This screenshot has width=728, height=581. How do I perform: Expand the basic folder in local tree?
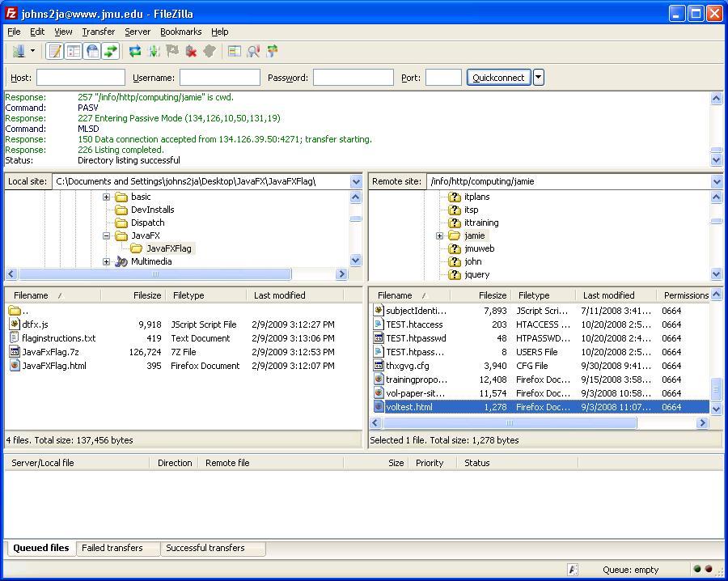[x=106, y=197]
